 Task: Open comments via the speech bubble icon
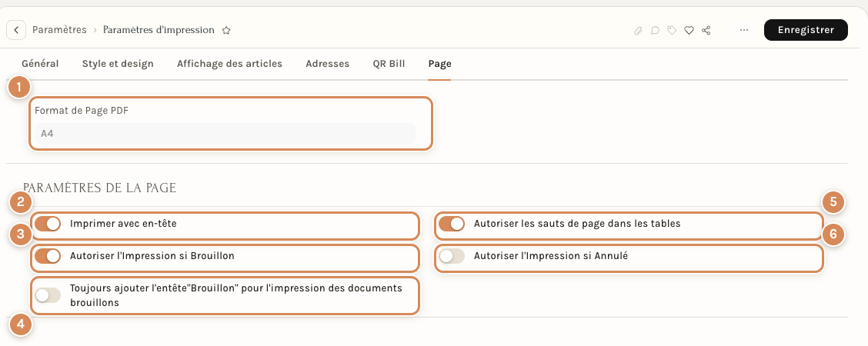655,31
